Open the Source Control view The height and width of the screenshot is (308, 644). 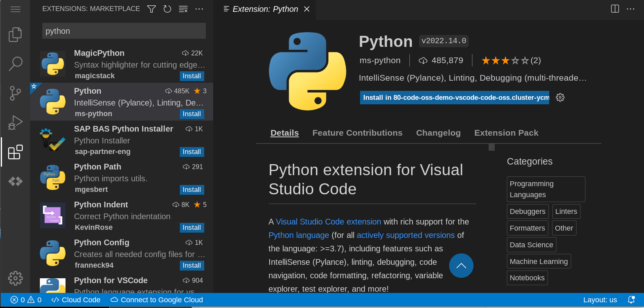[x=15, y=93]
